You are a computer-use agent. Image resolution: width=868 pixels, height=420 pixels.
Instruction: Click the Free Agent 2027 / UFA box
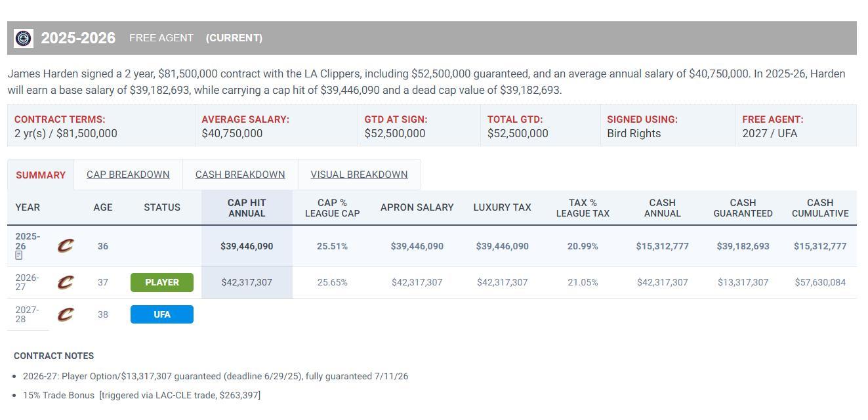pos(795,126)
